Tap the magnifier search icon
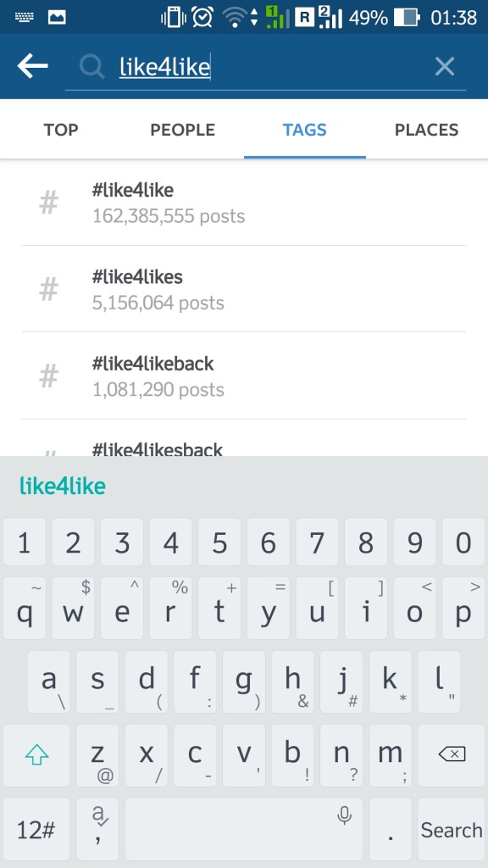Image resolution: width=488 pixels, height=868 pixels. (91, 66)
